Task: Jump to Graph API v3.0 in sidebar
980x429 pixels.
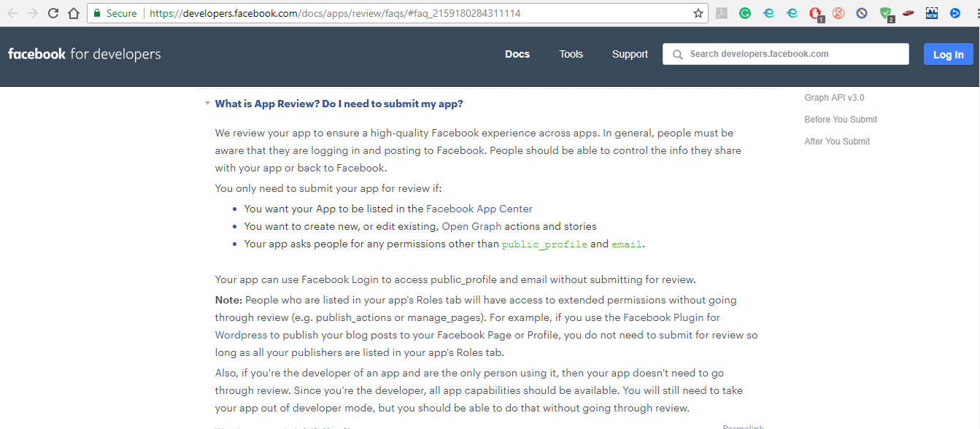Action: coord(834,98)
